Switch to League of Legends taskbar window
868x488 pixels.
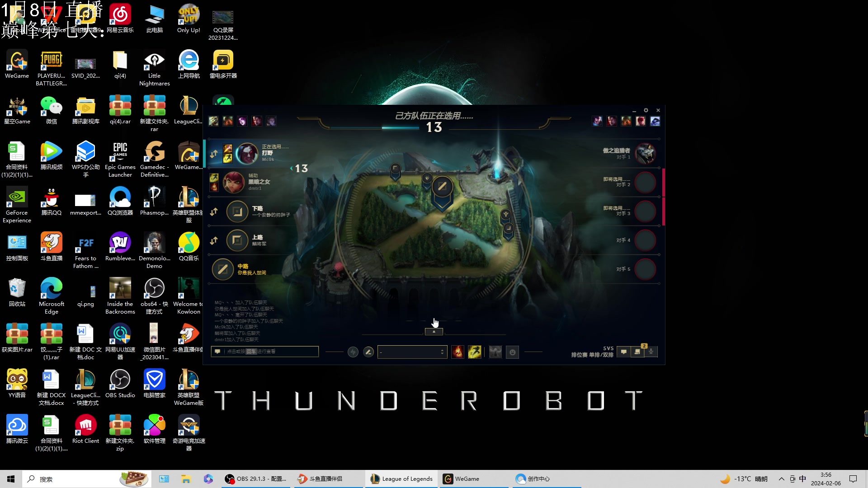tap(401, 479)
